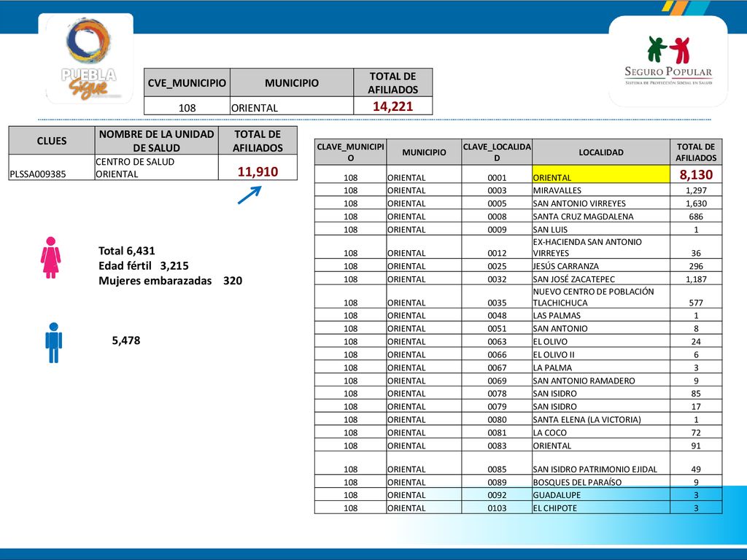Select the CLUES code PLSSA009385
The width and height of the screenshot is (747, 560).
(x=38, y=174)
